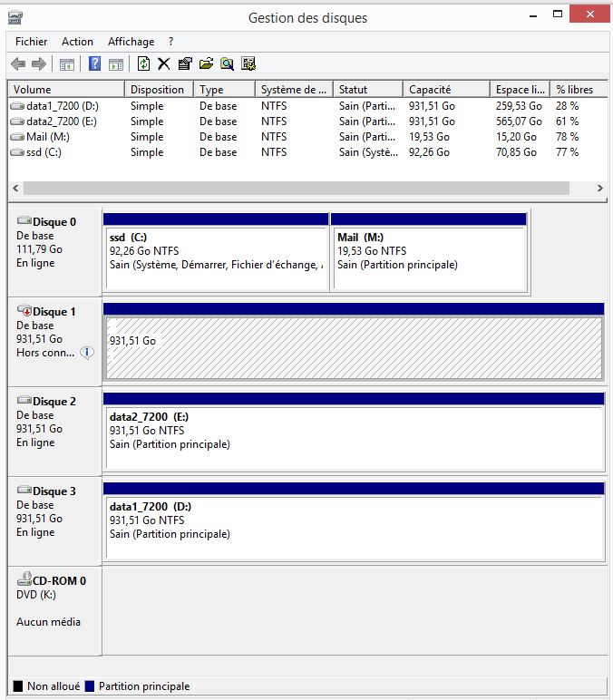The height and width of the screenshot is (700, 613).
Task: Click the info icon next to Disque 1
Action: pyautogui.click(x=87, y=353)
